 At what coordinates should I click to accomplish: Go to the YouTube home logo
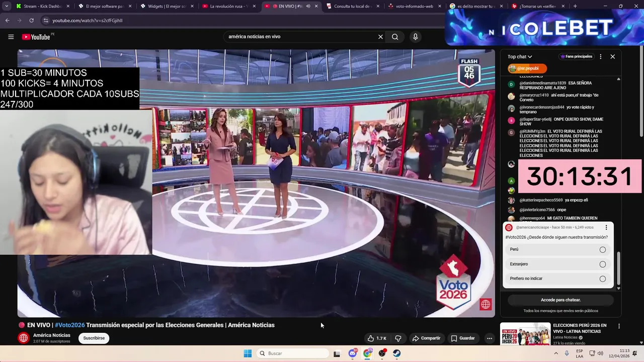[37, 37]
